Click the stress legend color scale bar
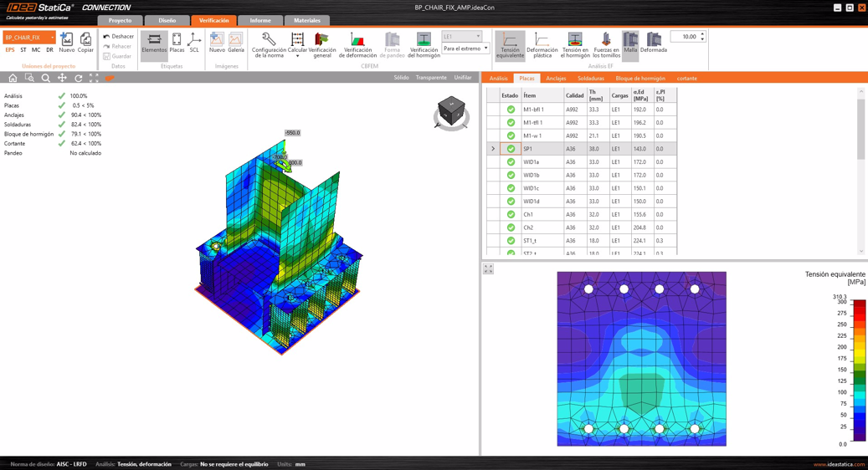The height and width of the screenshot is (470, 868). click(859, 370)
